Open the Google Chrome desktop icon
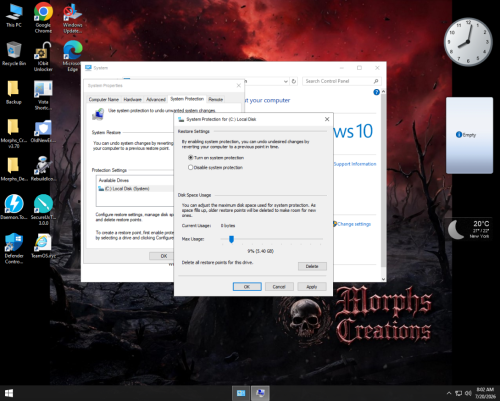500x401 pixels. [43, 18]
